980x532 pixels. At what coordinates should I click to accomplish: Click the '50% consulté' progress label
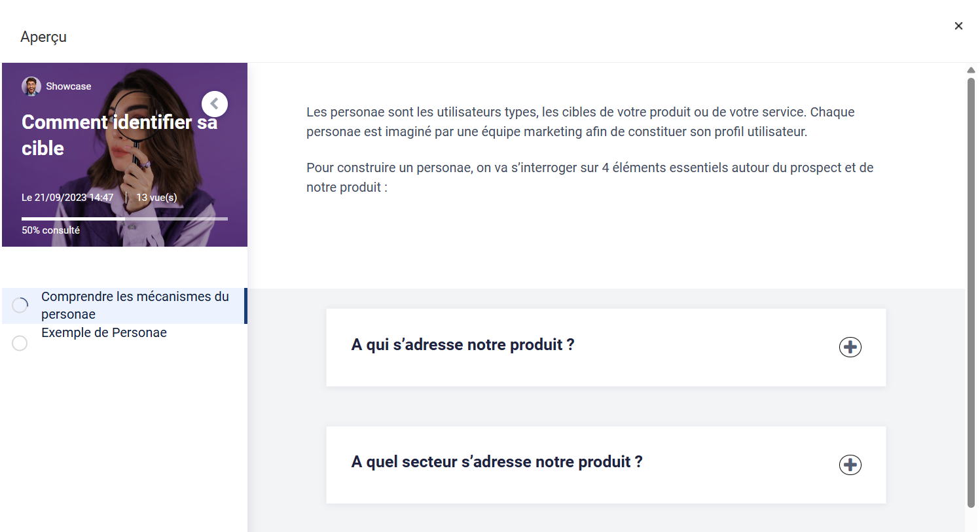coord(50,230)
